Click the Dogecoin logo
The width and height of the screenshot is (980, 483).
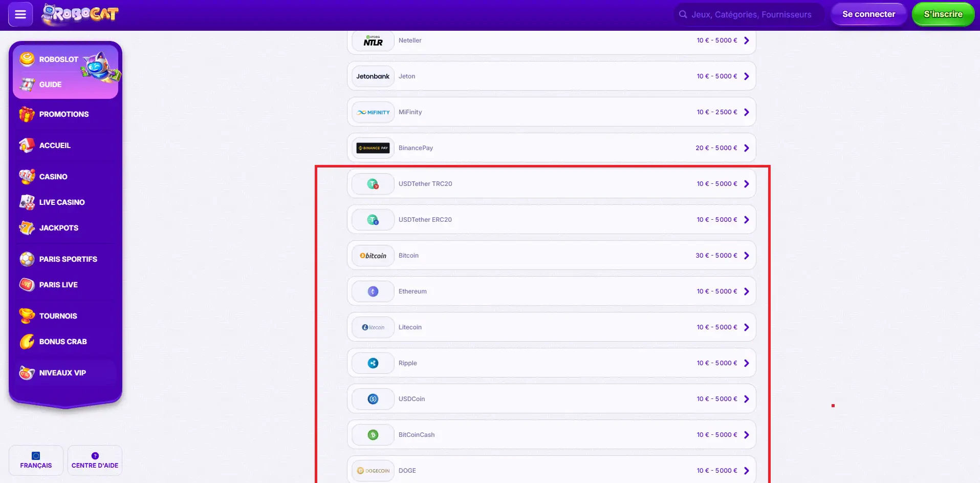point(373,471)
